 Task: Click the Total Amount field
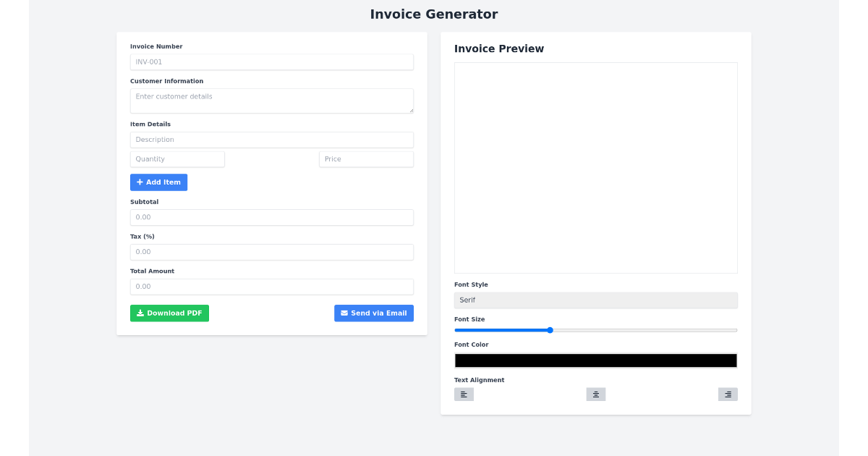pos(271,286)
